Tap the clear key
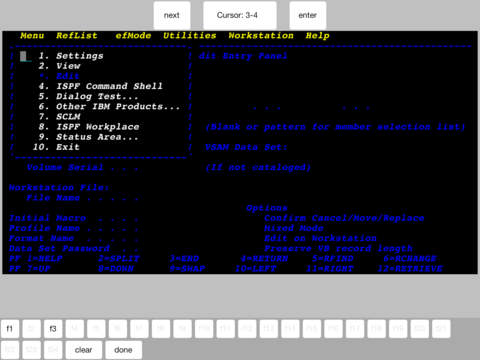Image resolution: width=480 pixels, height=360 pixels. coord(83,350)
